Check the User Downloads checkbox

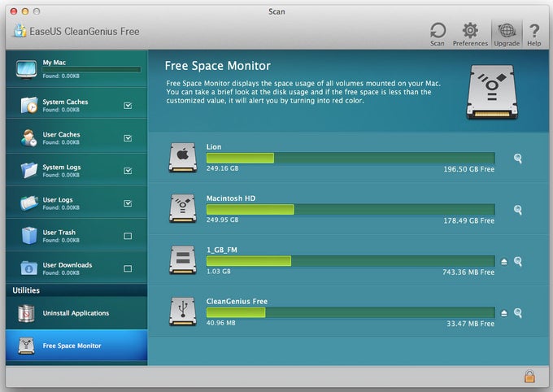(128, 268)
